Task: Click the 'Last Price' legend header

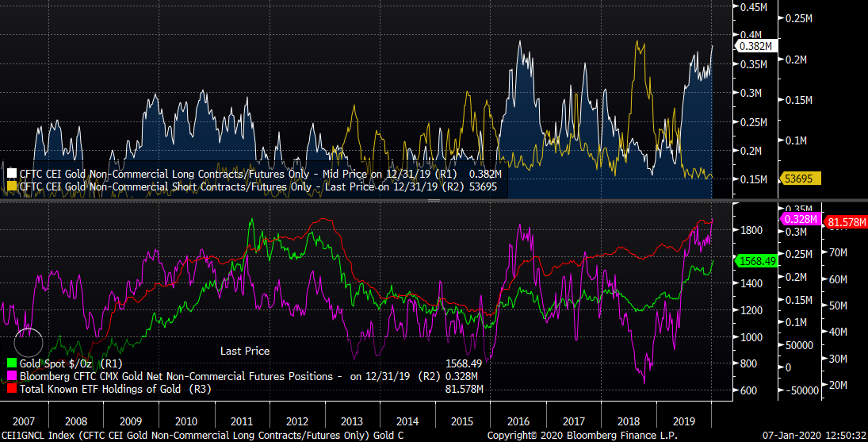Action: tap(245, 352)
